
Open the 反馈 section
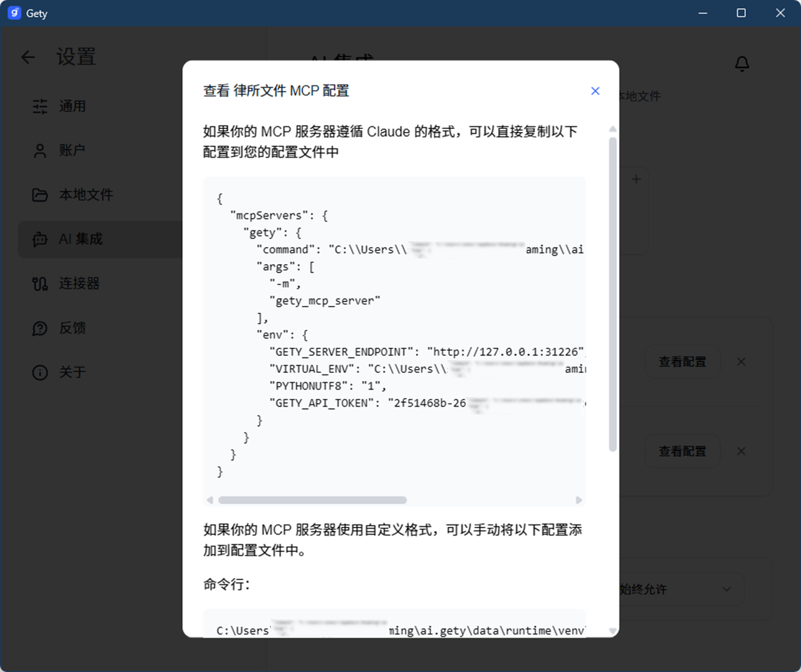pos(100,328)
